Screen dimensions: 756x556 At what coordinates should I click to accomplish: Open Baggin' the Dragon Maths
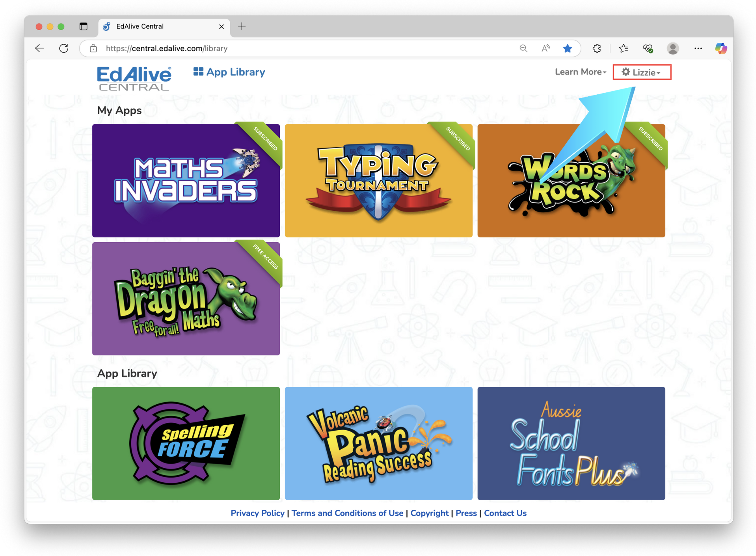pyautogui.click(x=186, y=299)
